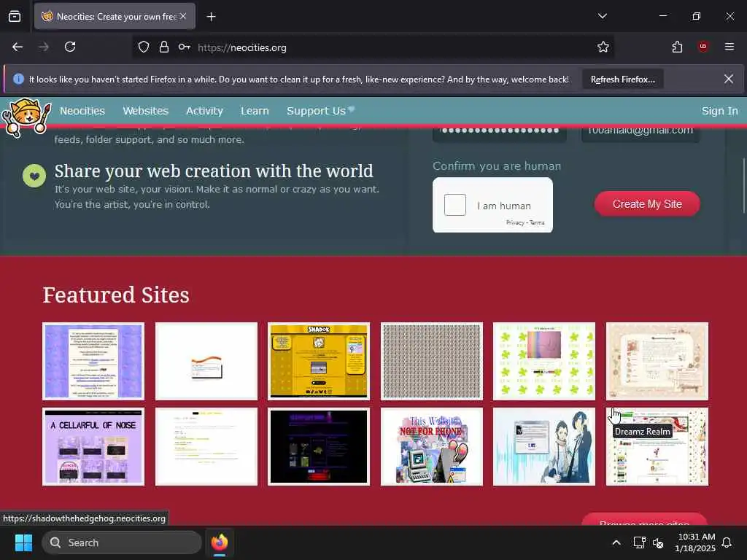
Task: Open the Not For Phone site thumbnail
Action: coord(432,447)
